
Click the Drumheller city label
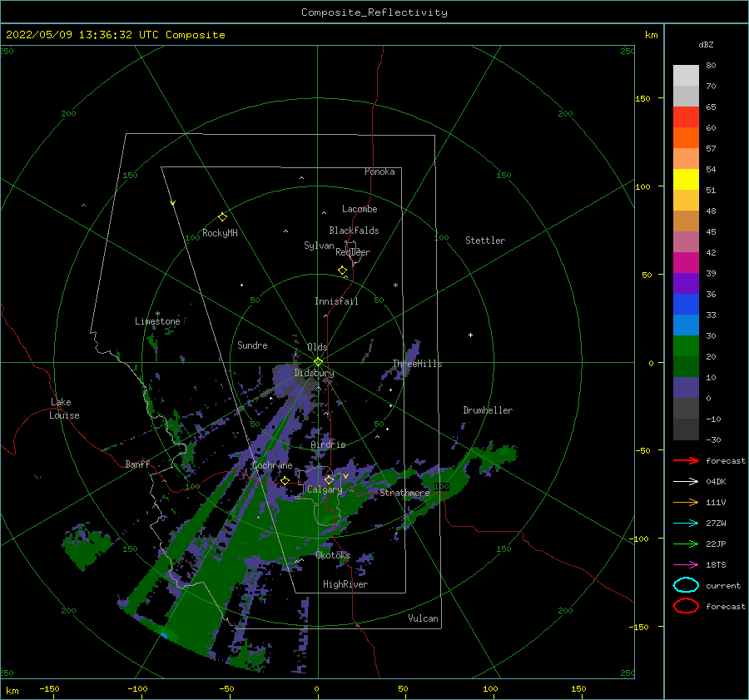pyautogui.click(x=488, y=410)
